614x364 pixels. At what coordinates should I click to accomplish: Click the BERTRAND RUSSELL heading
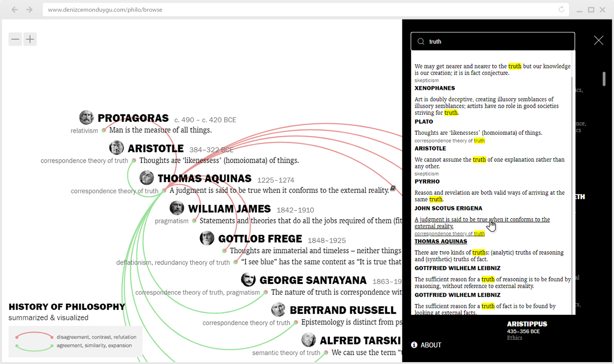[x=343, y=310]
